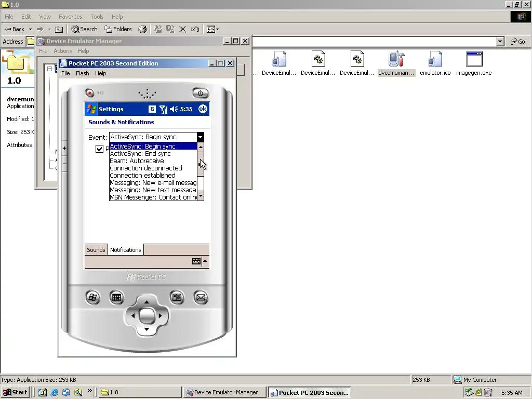
Task: Open the Pocket PC emulator Help menu
Action: pos(100,73)
